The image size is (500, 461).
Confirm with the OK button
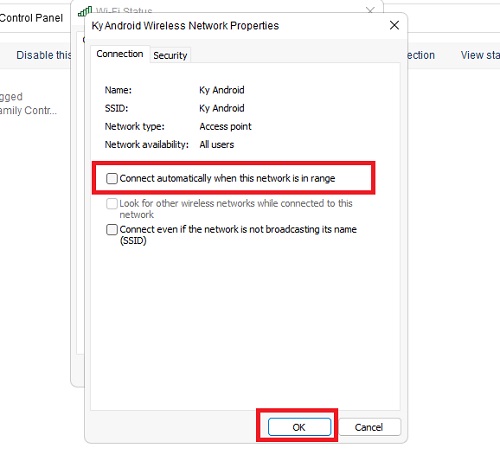pyautogui.click(x=299, y=427)
